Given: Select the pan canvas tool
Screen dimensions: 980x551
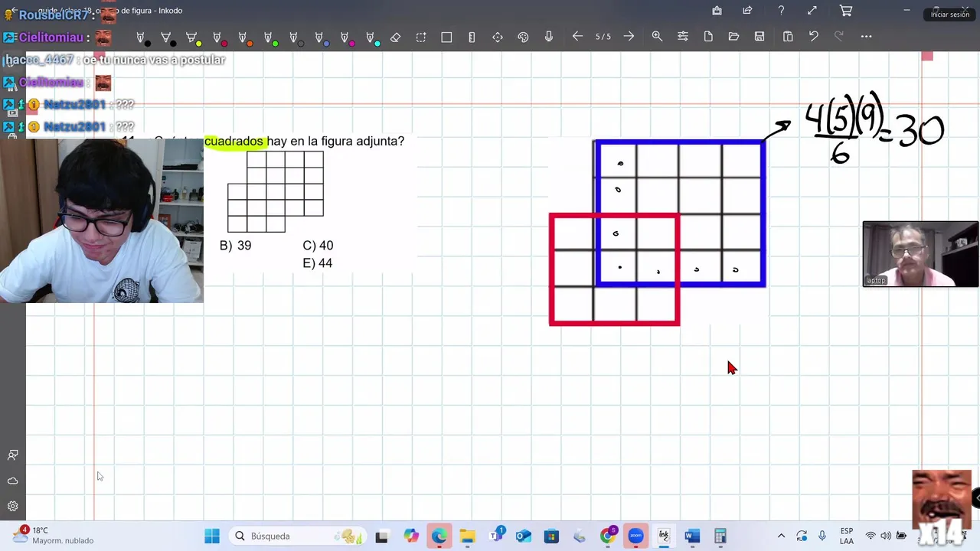Looking at the screenshot, I should 498,37.
